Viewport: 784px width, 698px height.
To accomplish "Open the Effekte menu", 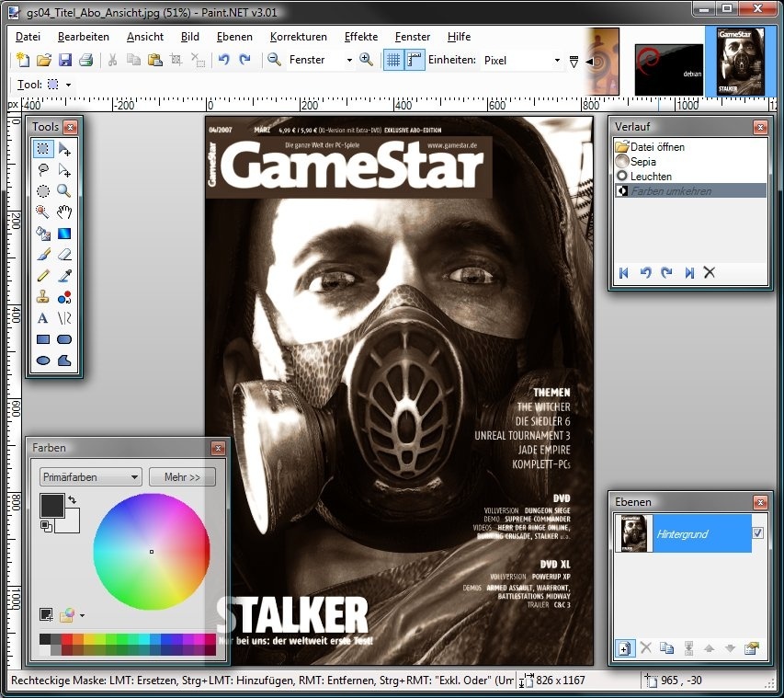I will click(x=360, y=37).
